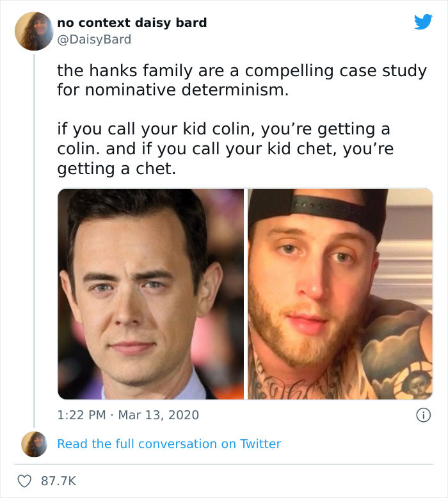
Task: Click the 'nominative determinism' tweet sentence
Action: [x=173, y=90]
